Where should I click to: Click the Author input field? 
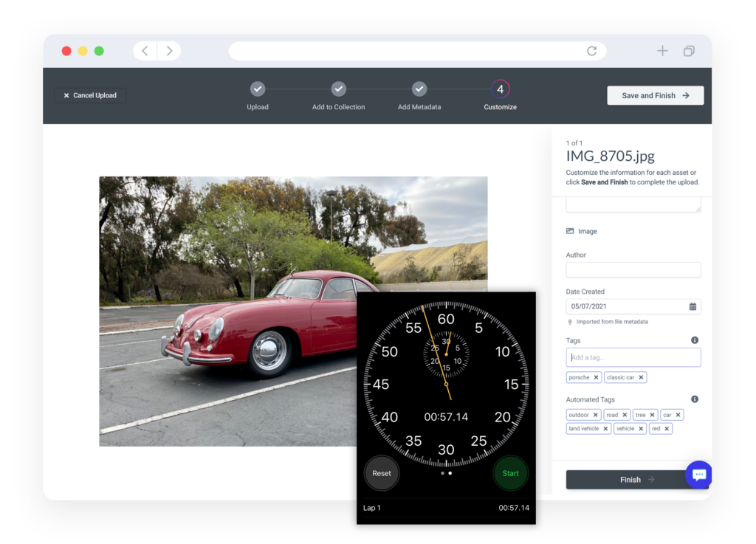(633, 270)
